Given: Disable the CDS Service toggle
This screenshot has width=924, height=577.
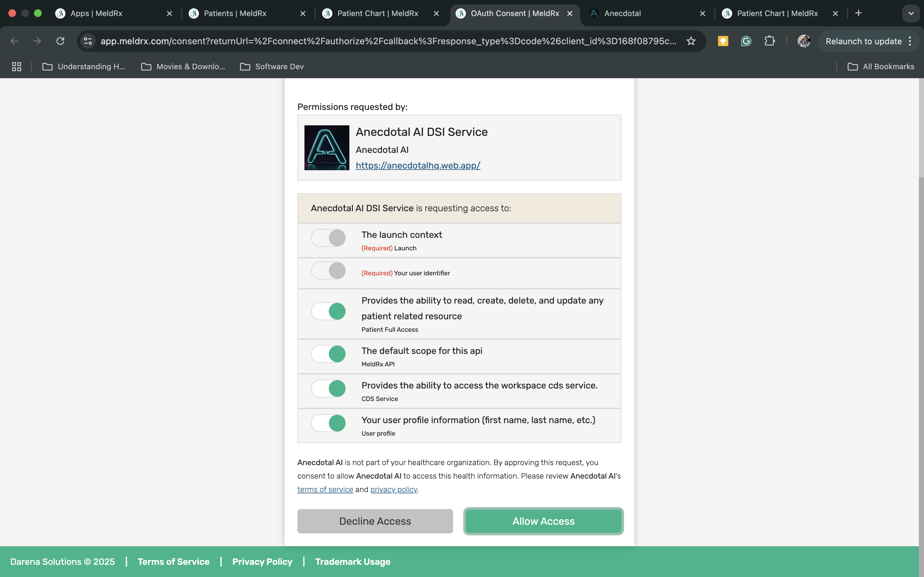Looking at the screenshot, I should point(328,389).
